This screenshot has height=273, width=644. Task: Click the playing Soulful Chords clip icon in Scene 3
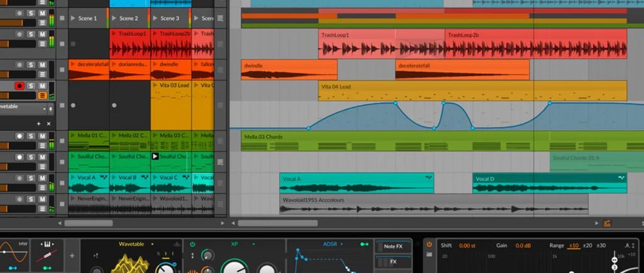click(x=155, y=157)
